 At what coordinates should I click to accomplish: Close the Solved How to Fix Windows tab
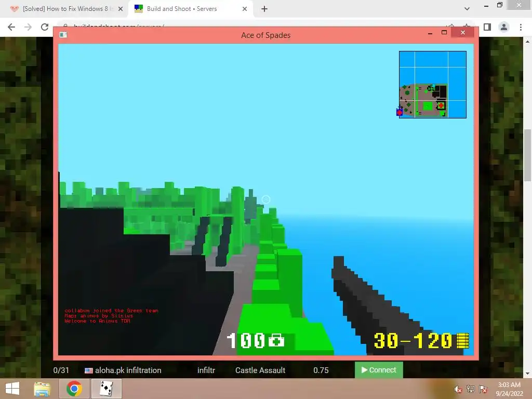coord(121,9)
